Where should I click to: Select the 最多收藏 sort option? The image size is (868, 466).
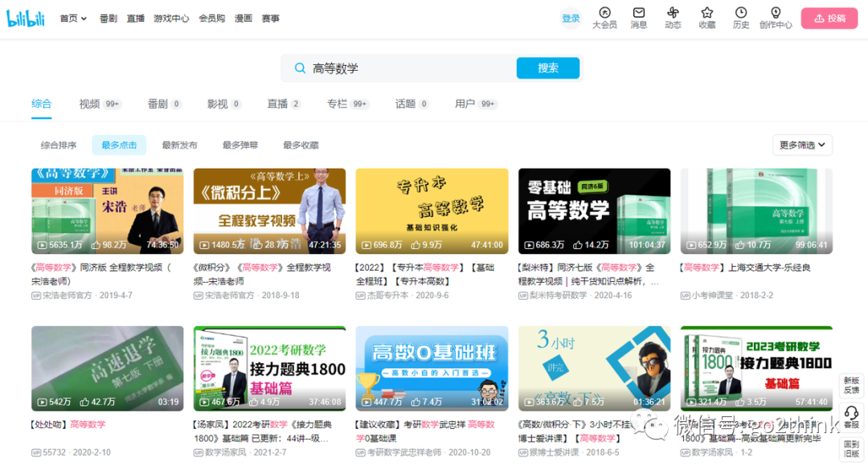(x=300, y=145)
